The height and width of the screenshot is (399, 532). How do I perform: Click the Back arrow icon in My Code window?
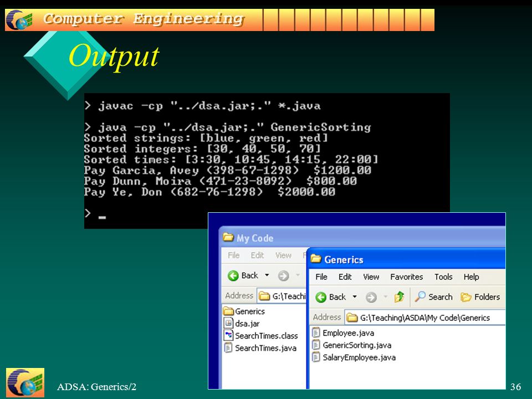233,276
